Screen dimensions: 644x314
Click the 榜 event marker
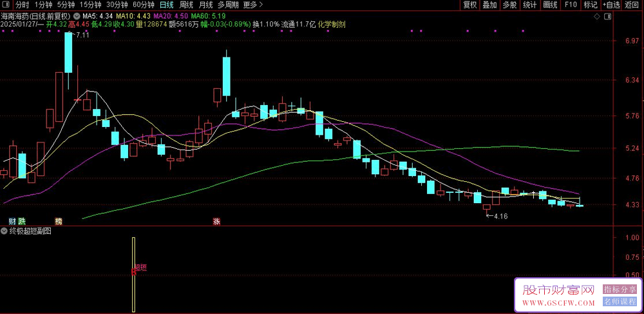point(59,221)
